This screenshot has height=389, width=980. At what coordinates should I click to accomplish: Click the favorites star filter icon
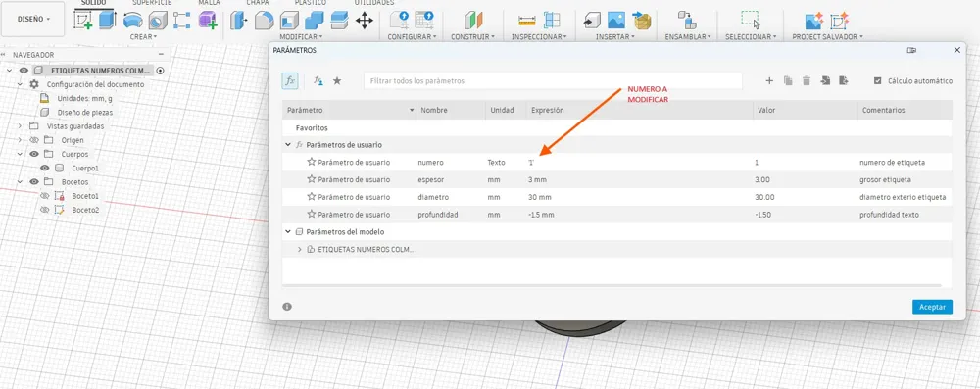point(337,80)
